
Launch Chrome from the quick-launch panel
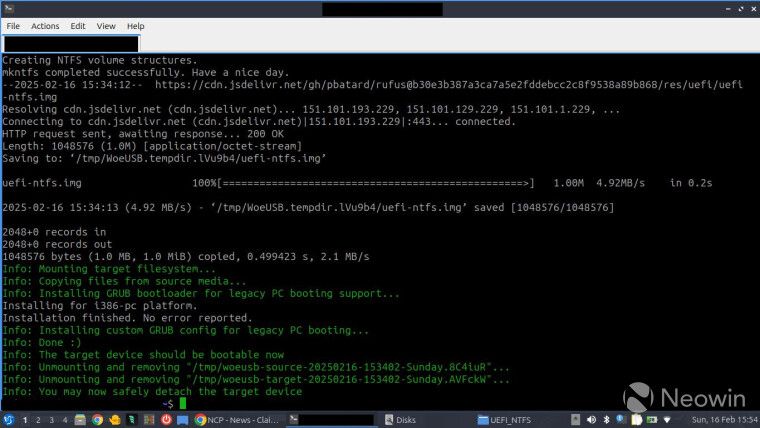[x=97, y=420]
